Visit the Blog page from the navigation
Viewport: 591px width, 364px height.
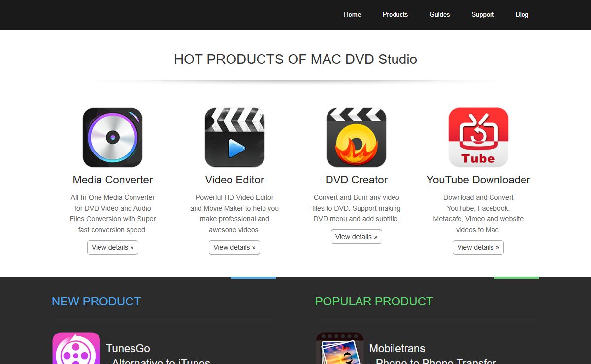pos(522,14)
